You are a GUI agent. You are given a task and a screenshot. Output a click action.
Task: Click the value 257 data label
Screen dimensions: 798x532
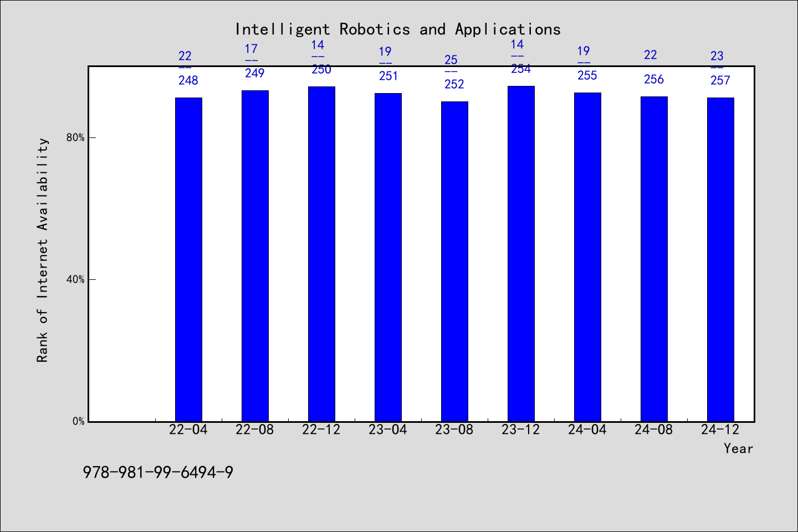(720, 80)
